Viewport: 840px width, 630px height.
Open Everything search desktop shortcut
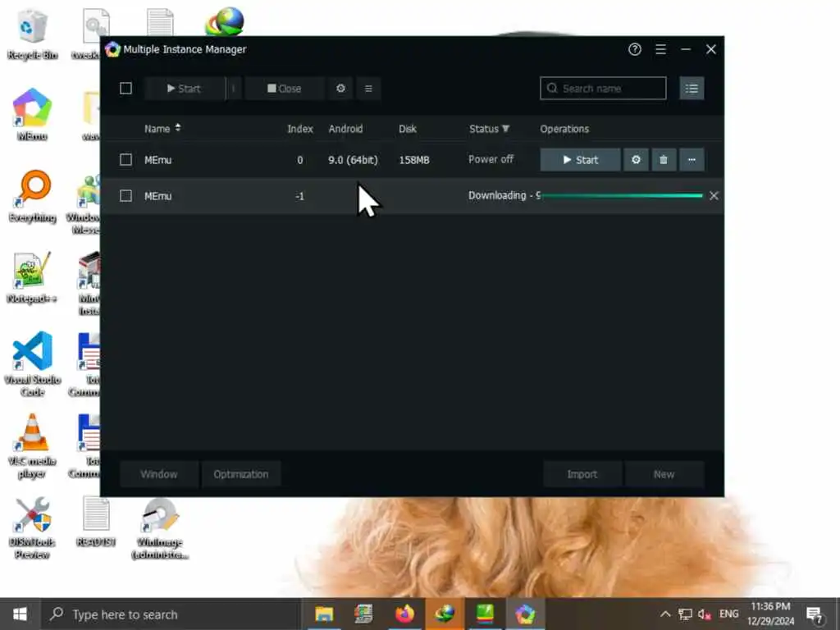(32, 197)
